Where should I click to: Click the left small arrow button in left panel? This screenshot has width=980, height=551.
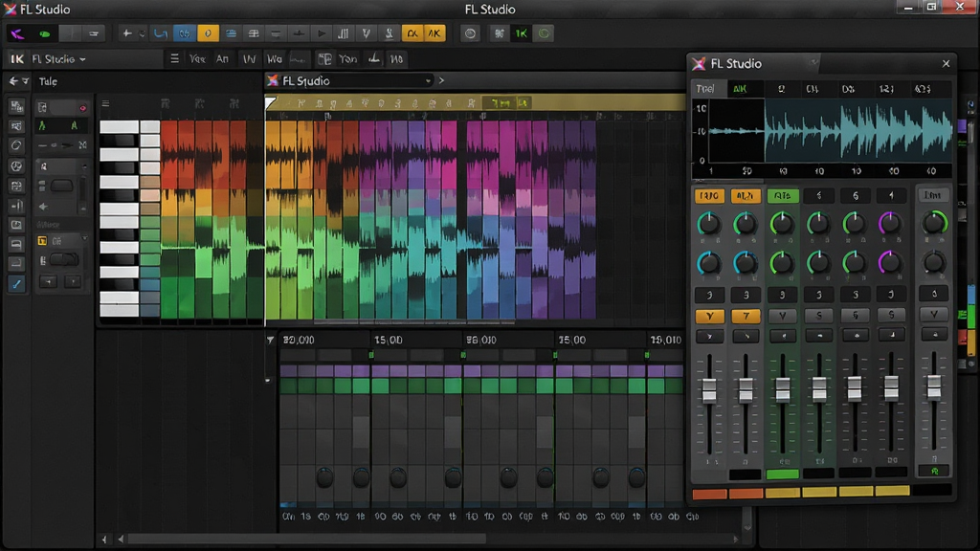(x=48, y=282)
